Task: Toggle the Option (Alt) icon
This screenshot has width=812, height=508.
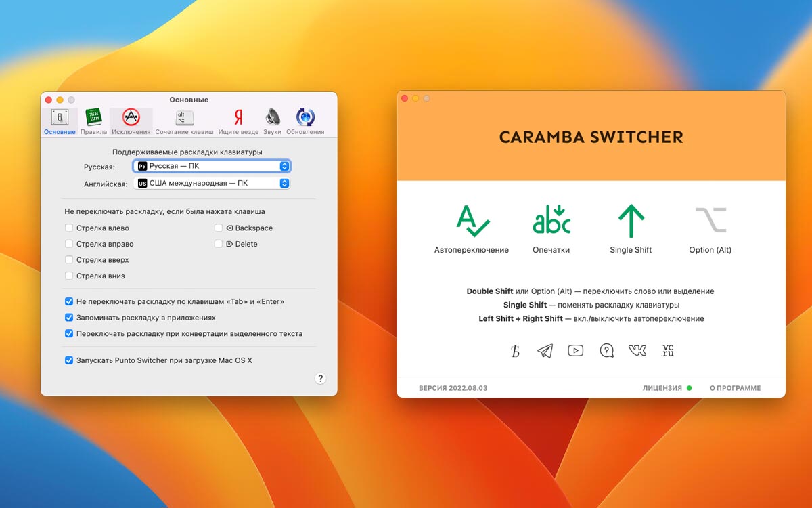Action: 710,220
